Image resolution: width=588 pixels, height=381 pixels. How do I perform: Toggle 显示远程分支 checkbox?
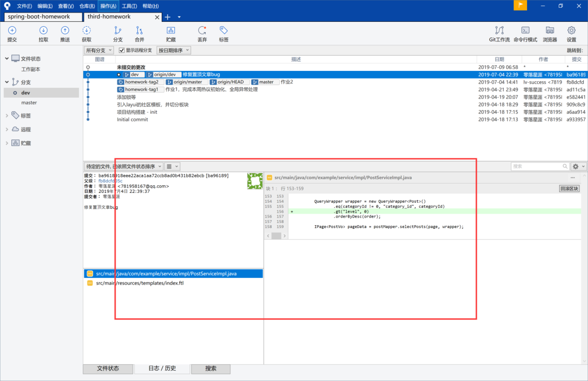coord(121,50)
